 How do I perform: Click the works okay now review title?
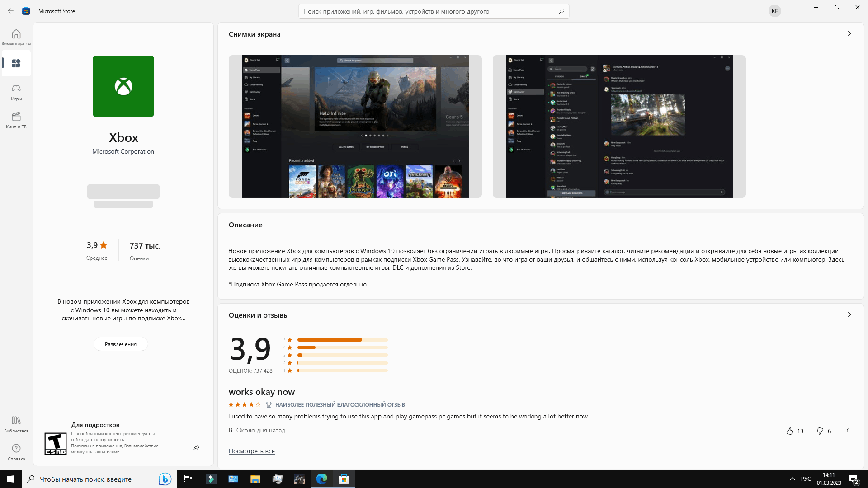(262, 392)
